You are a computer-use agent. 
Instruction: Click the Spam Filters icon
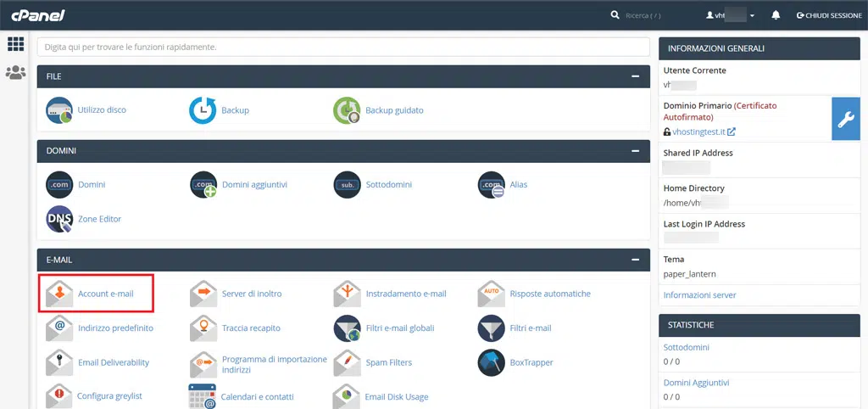(348, 362)
